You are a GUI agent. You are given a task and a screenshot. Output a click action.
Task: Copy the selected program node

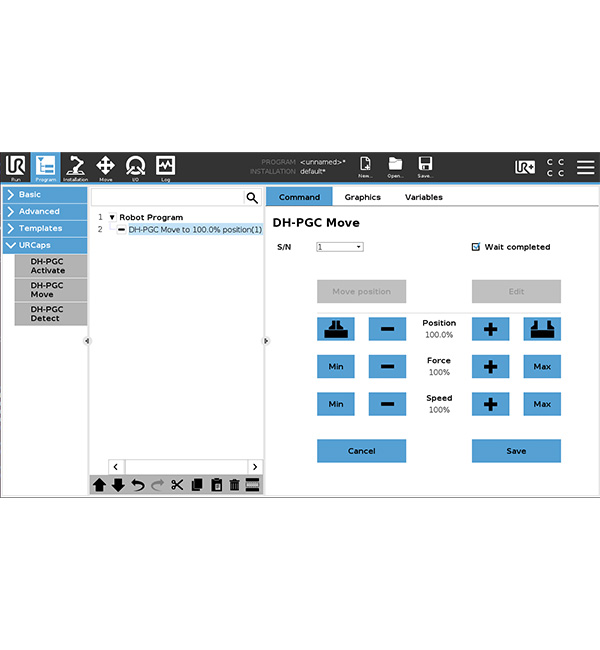197,485
